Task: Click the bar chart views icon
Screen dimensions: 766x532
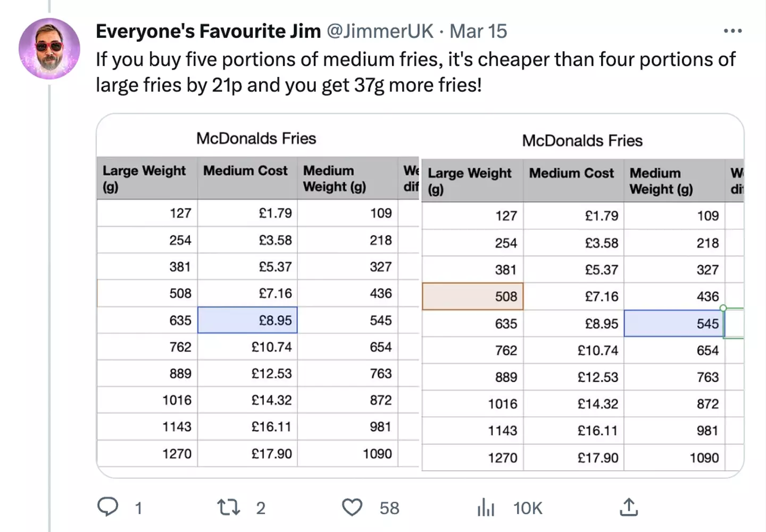Action: click(486, 508)
